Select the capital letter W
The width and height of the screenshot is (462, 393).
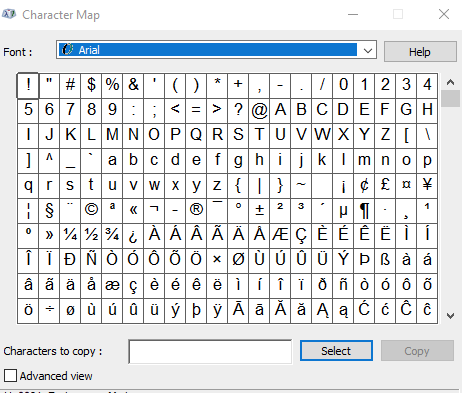click(x=322, y=136)
